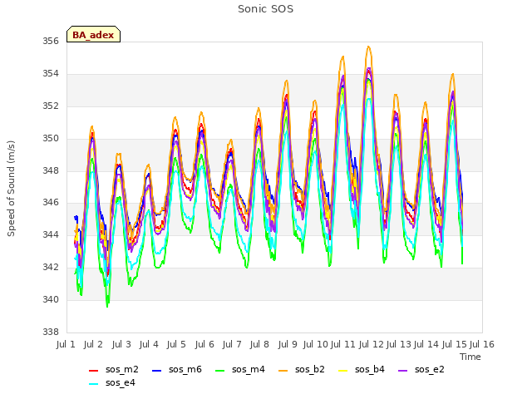This screenshot has height=399, width=532.
Task: Click the Jul 14 x-axis tick label
Action: 426,344
